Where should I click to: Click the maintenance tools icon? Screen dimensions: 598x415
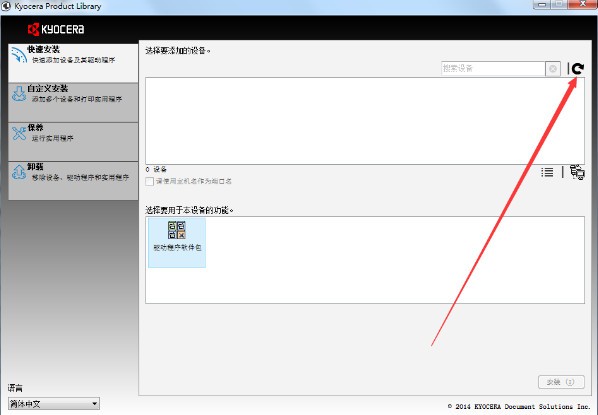19,133
